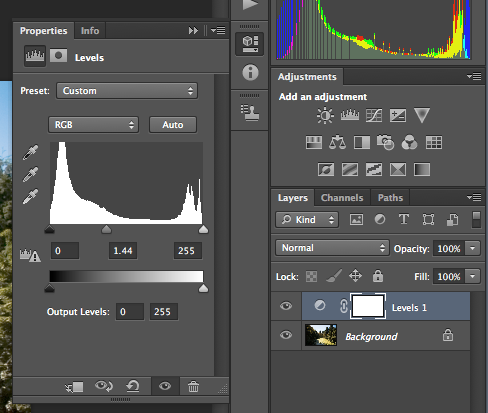
Task: Add a Curves adjustment layer
Action: [x=374, y=115]
